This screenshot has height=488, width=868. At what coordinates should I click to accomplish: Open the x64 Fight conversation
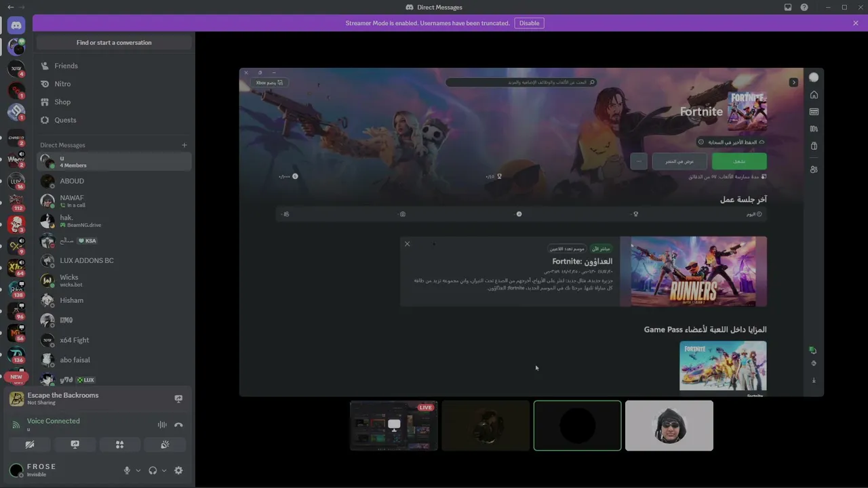[x=114, y=340]
